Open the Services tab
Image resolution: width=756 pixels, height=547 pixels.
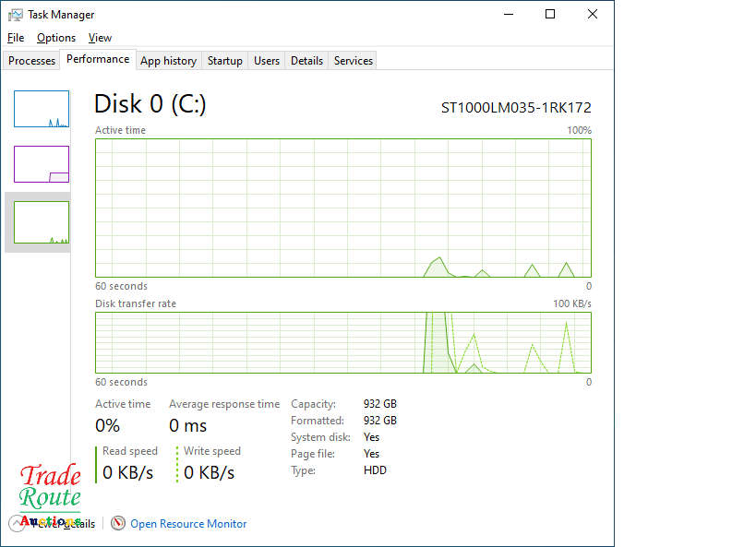click(x=354, y=61)
